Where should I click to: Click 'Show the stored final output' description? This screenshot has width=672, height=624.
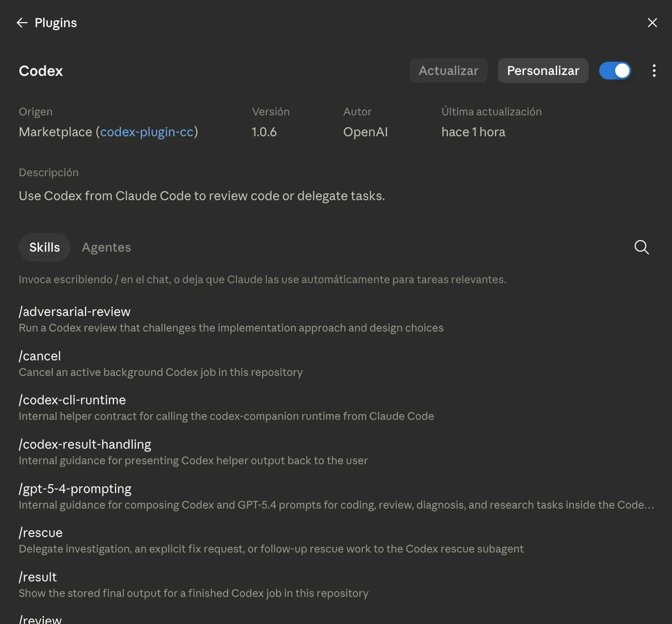[x=194, y=593]
